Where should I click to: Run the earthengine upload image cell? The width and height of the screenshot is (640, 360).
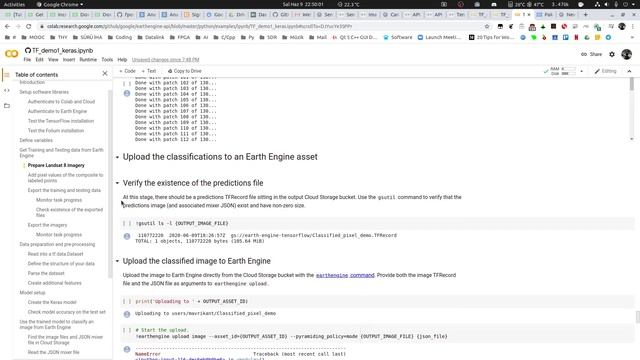click(x=127, y=330)
